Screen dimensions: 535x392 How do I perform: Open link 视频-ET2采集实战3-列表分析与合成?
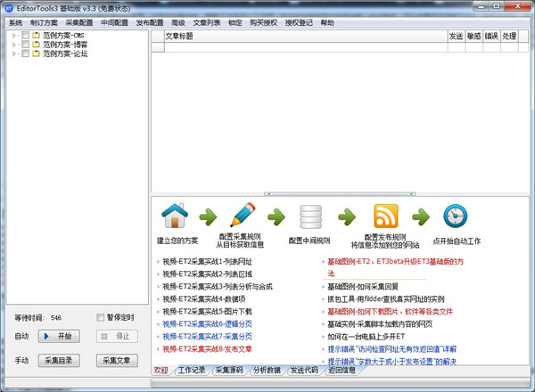(x=218, y=287)
